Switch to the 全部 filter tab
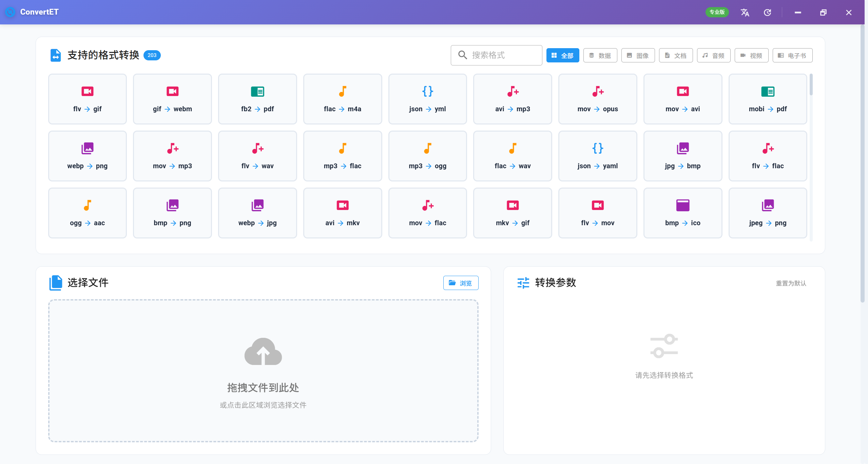The image size is (868, 464). (562, 55)
